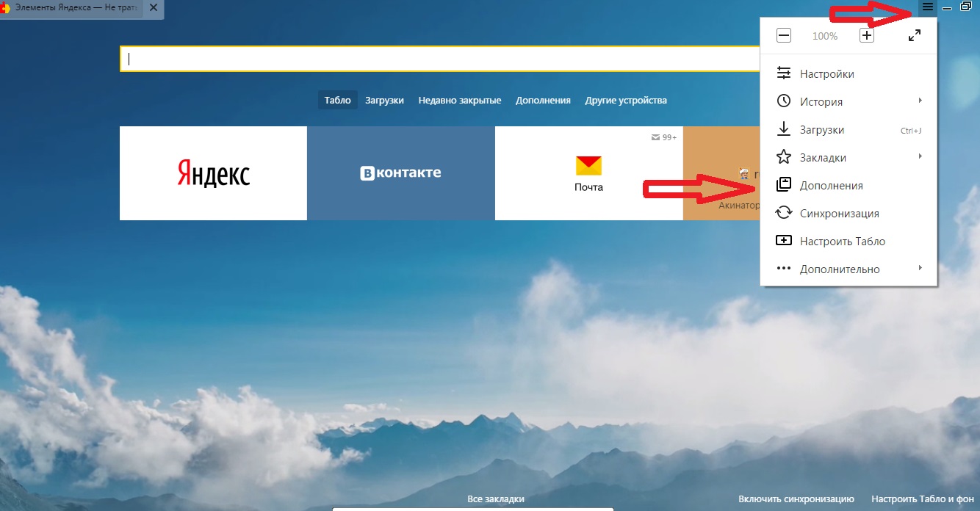Close the Элементы Яндекса browser tab
Image resolution: width=980 pixels, height=511 pixels.
(154, 7)
